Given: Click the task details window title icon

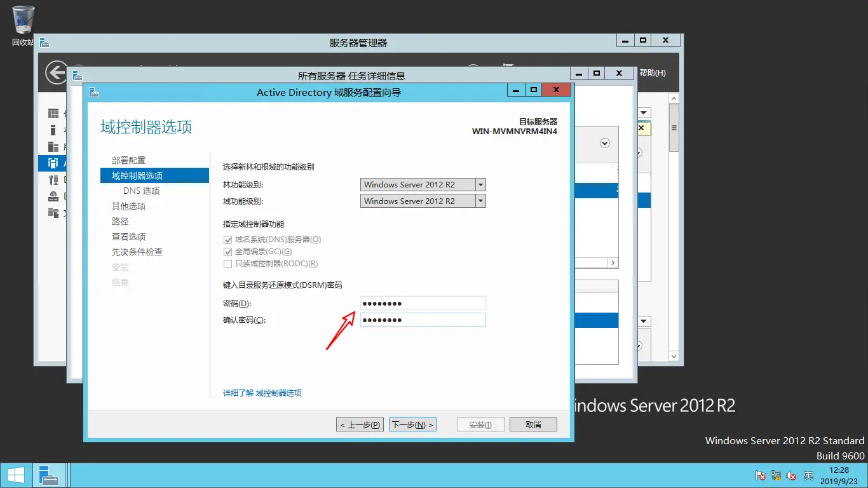Looking at the screenshot, I should coord(78,76).
